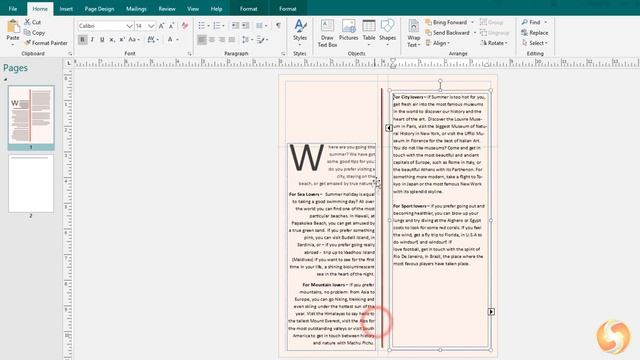Image resolution: width=640 pixels, height=360 pixels.
Task: Align text right
Action: tap(222, 40)
